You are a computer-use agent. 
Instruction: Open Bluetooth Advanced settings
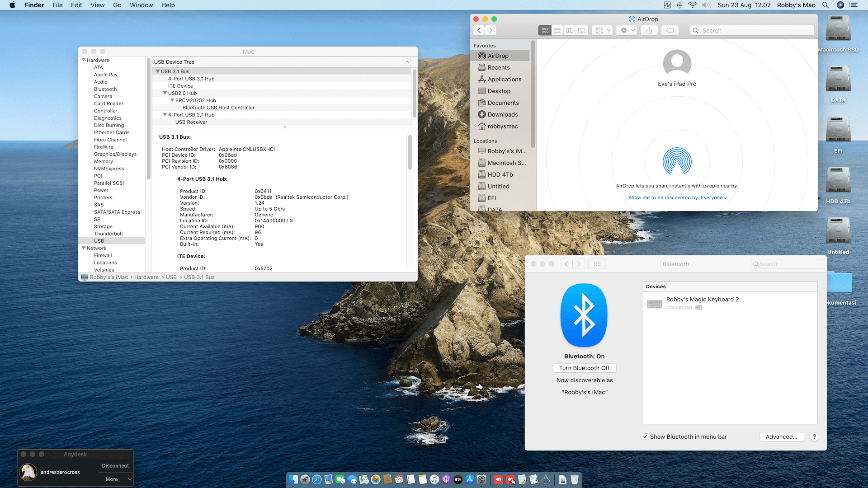tap(782, 436)
